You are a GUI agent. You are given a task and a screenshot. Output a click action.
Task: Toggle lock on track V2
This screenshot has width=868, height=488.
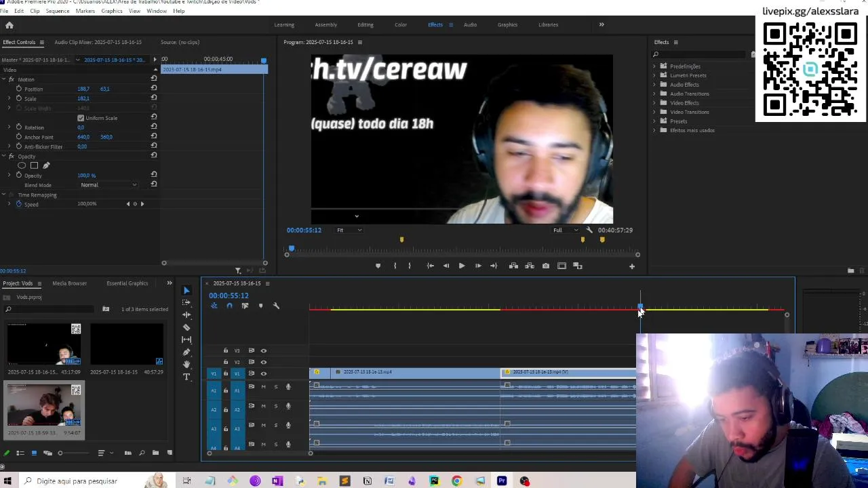226,362
